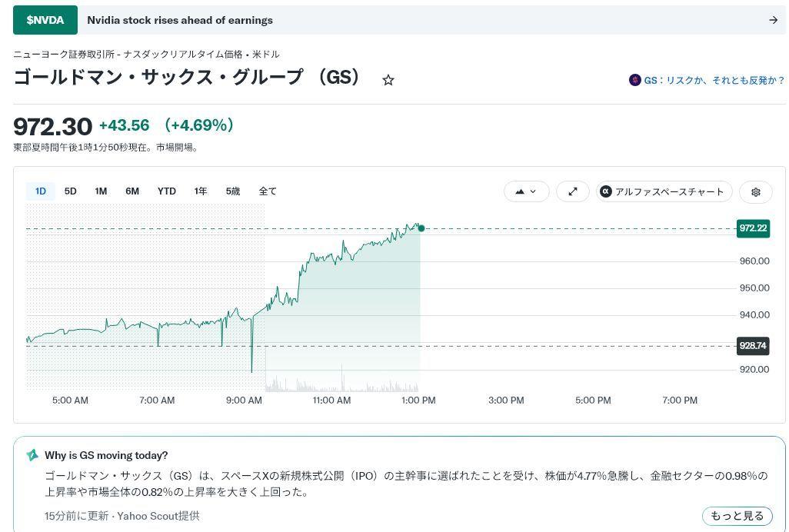
Task: Open アルファスペースチャート button
Action: click(x=664, y=191)
